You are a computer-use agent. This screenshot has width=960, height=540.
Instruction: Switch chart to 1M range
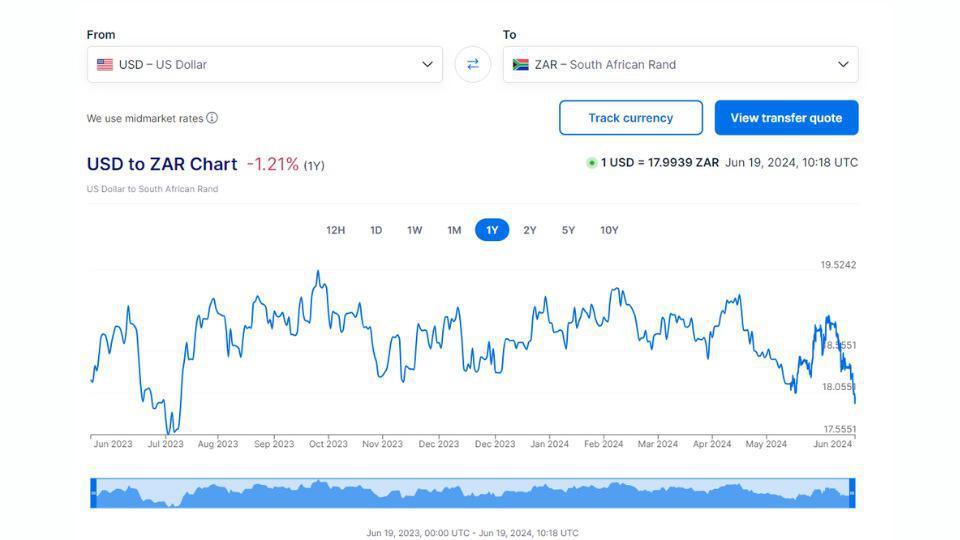(454, 230)
